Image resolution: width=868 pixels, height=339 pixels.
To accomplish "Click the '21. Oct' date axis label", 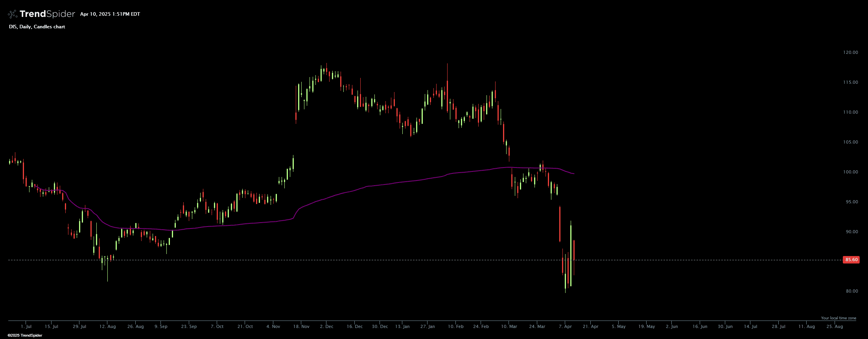I will 245,326.
